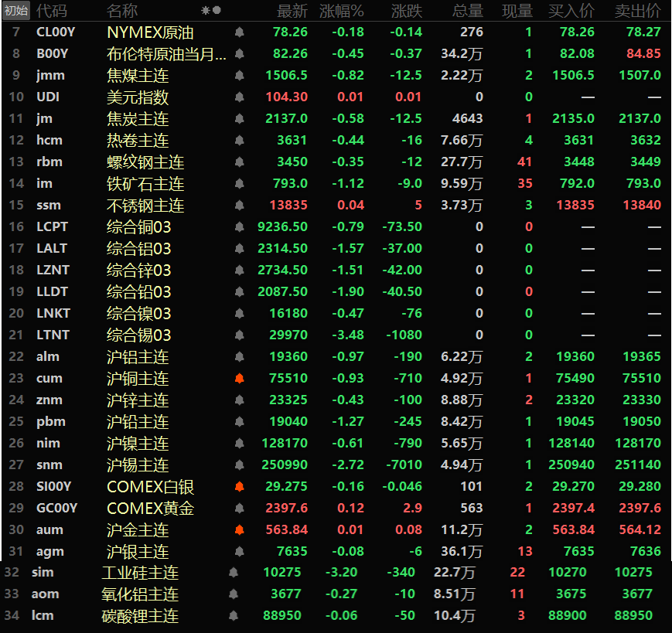Toggle the orange alert bell for 沪铜主连

[x=239, y=379]
